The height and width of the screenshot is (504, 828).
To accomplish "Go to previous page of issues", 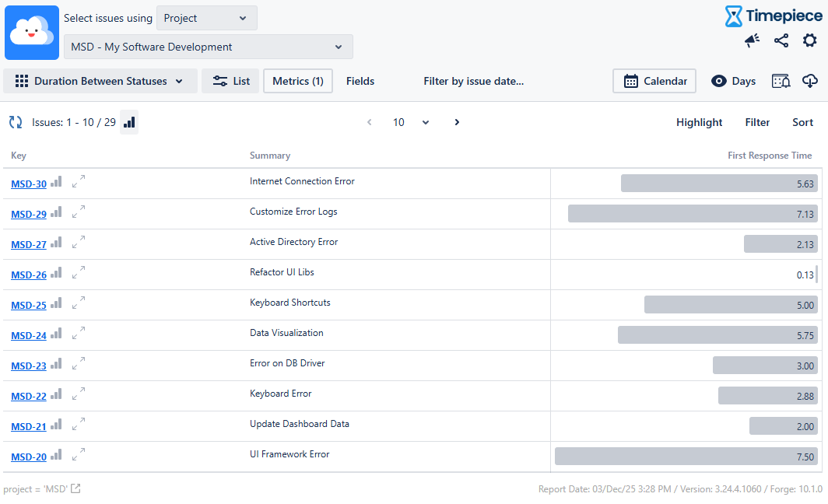I will pos(370,122).
